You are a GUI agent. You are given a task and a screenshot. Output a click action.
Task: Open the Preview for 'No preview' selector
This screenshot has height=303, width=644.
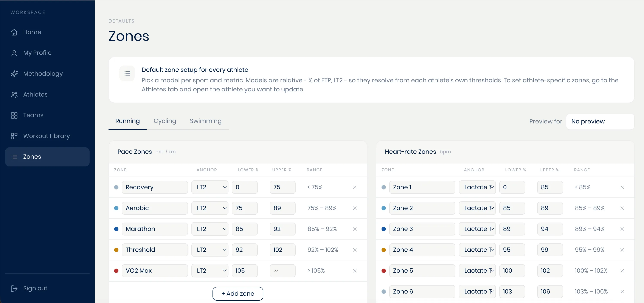point(600,122)
